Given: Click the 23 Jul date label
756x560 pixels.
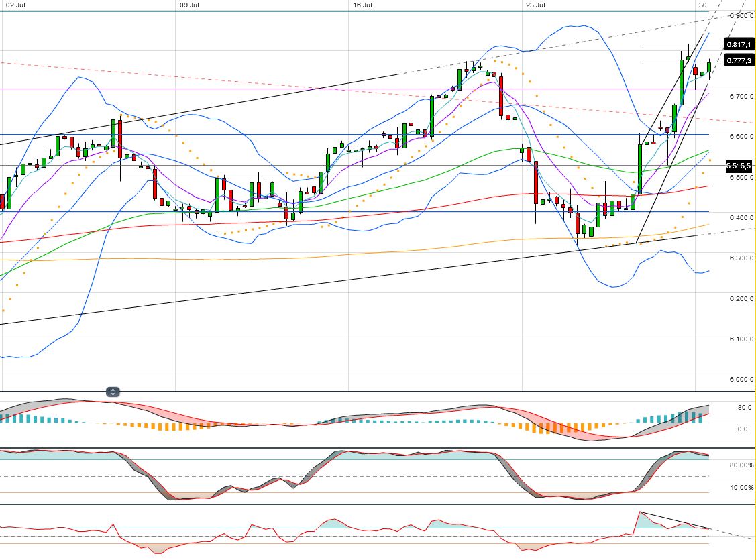Looking at the screenshot, I should 536,5.
